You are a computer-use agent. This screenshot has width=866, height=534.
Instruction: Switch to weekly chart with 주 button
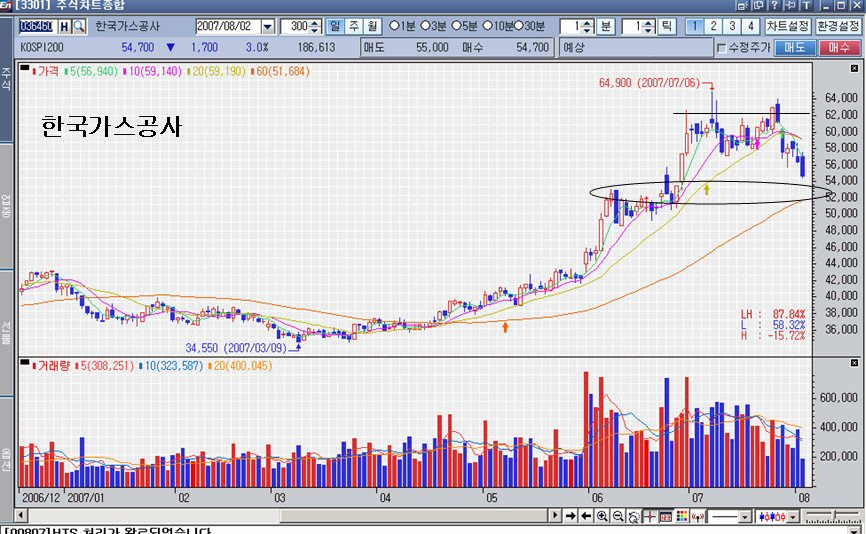click(353, 26)
